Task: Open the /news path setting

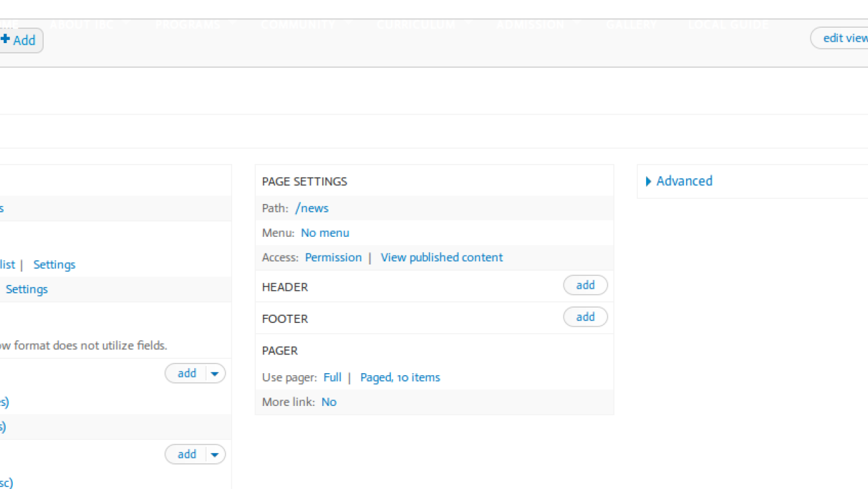Action: pyautogui.click(x=312, y=208)
